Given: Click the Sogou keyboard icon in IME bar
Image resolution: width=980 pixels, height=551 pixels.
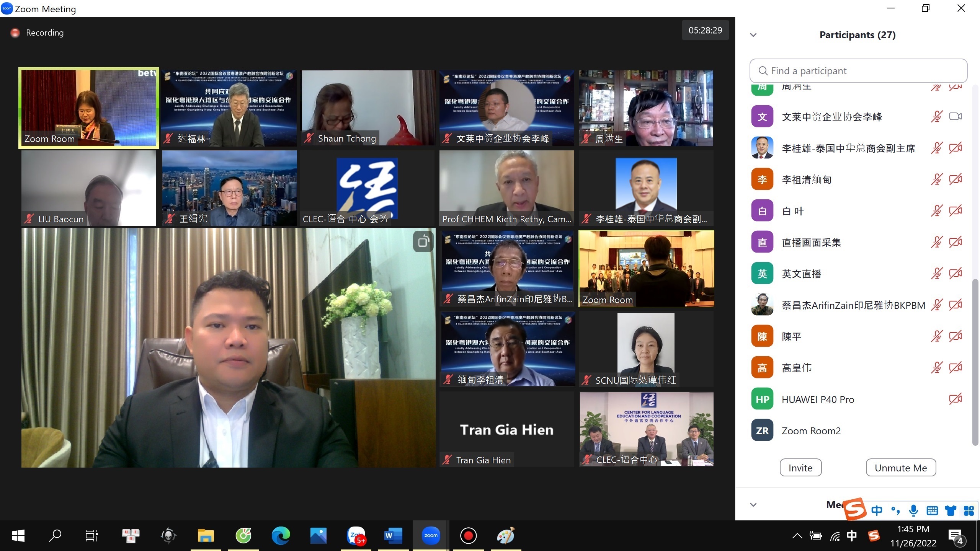Looking at the screenshot, I should click(x=932, y=510).
